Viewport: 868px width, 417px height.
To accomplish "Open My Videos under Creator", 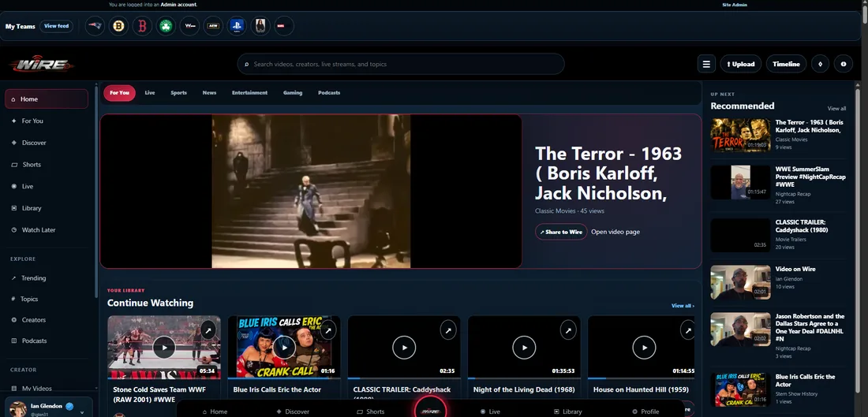I will point(47,389).
